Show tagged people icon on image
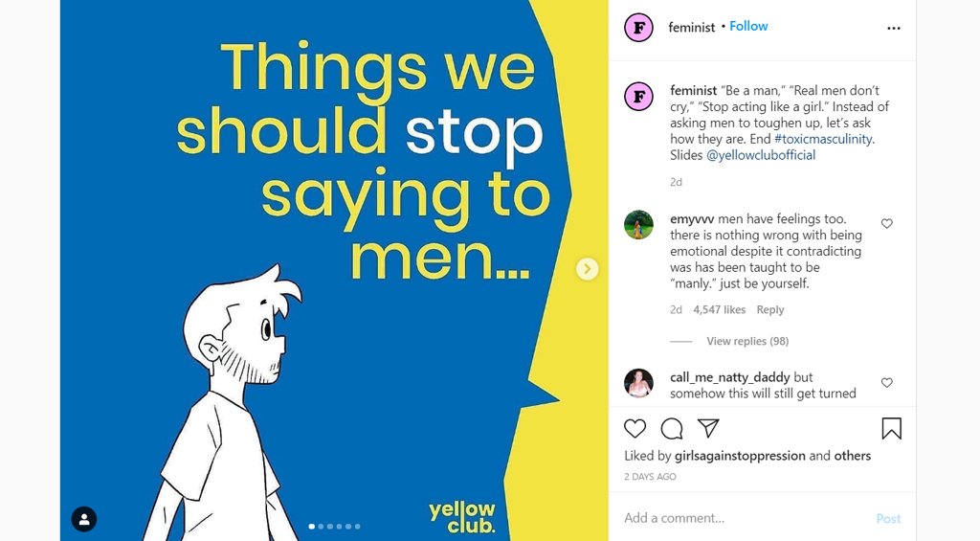Screen dimensions: 980x541 point(84,519)
